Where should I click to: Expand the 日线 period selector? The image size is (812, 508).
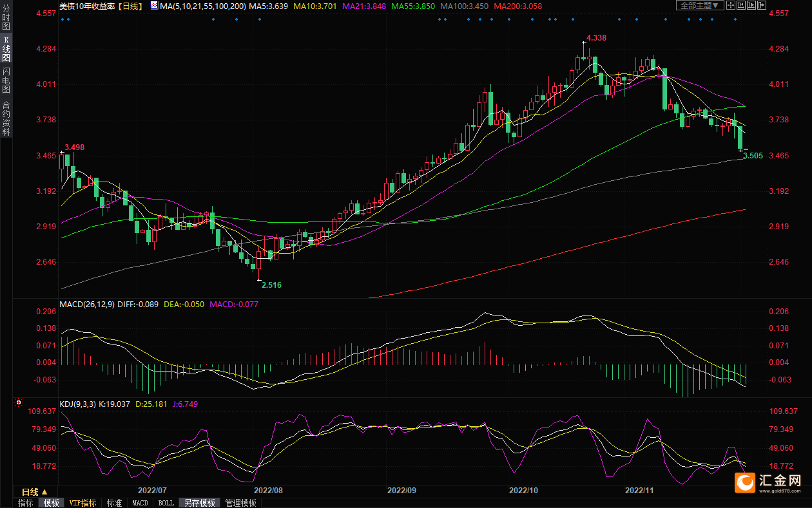pos(35,492)
